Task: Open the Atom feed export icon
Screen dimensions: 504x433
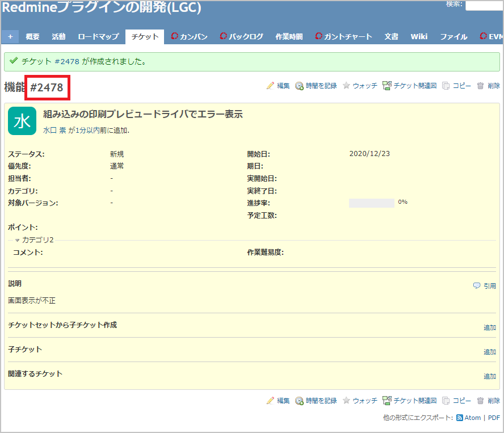Action: (x=459, y=418)
